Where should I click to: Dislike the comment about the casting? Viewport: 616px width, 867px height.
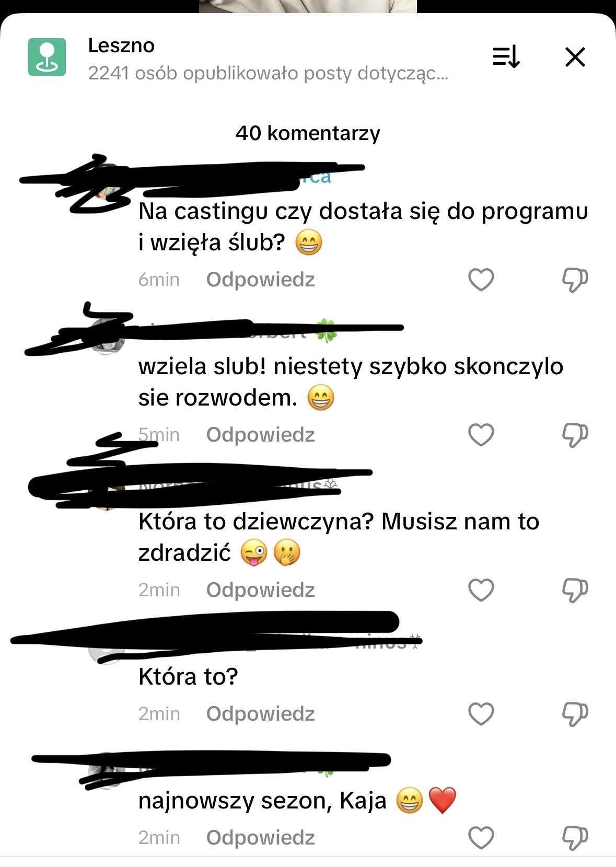(x=575, y=280)
